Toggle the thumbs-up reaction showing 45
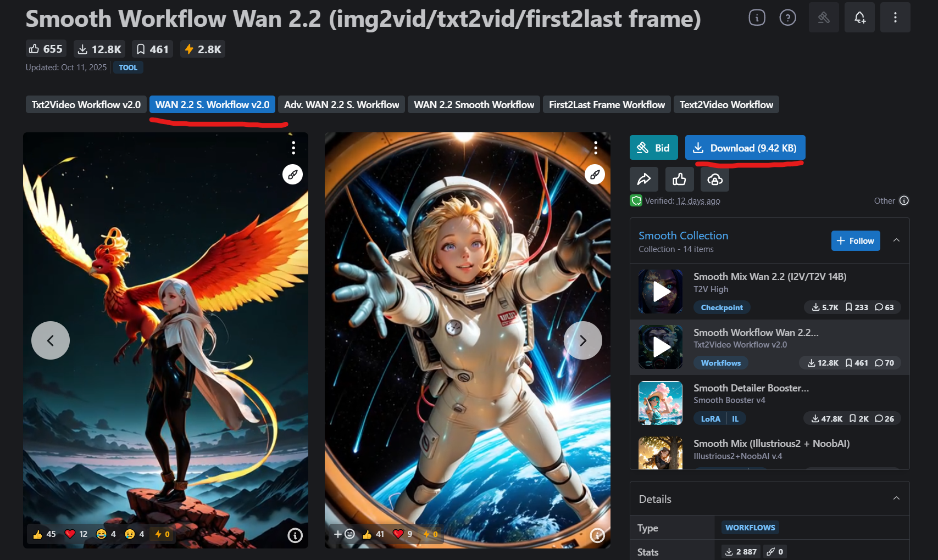 point(45,534)
